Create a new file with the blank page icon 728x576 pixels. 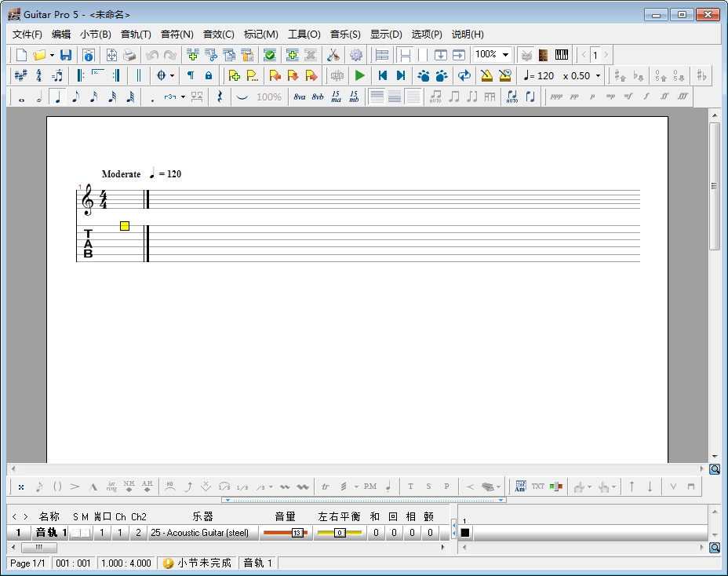tap(21, 55)
